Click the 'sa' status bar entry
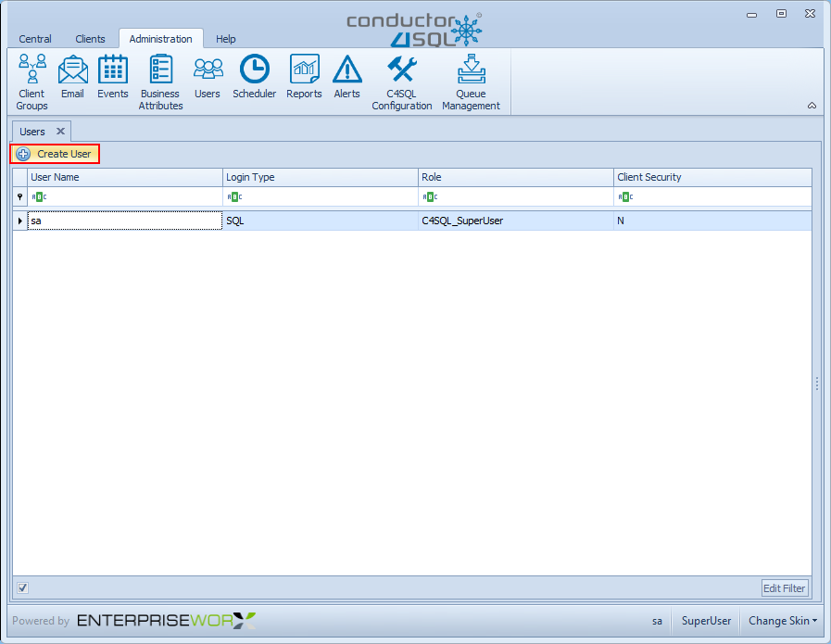The width and height of the screenshot is (831, 644). pos(657,621)
